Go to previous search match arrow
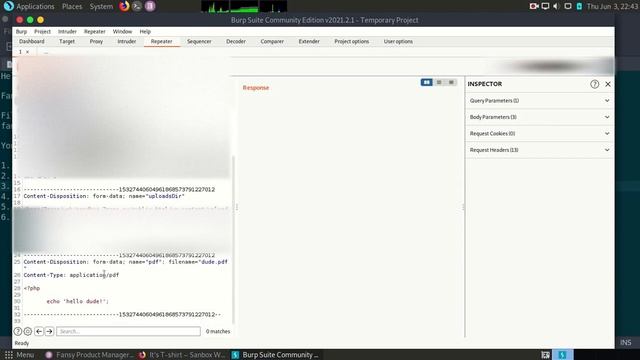Image resolution: width=640 pixels, height=360 pixels. (39, 331)
